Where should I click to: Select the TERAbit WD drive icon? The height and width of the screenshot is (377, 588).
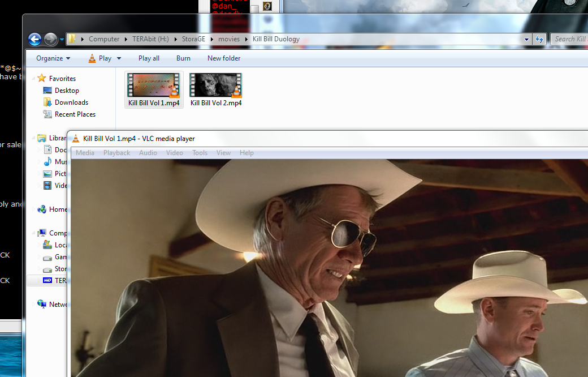47,281
